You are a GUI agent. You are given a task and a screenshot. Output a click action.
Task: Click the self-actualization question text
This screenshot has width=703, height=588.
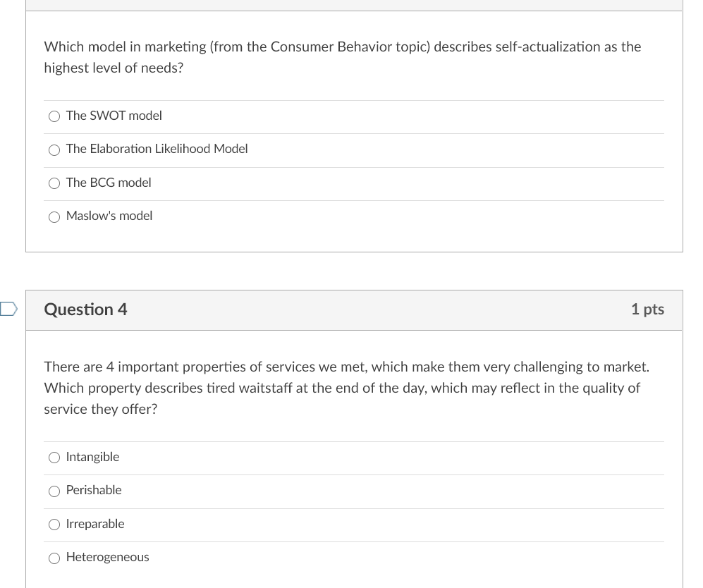pos(342,57)
